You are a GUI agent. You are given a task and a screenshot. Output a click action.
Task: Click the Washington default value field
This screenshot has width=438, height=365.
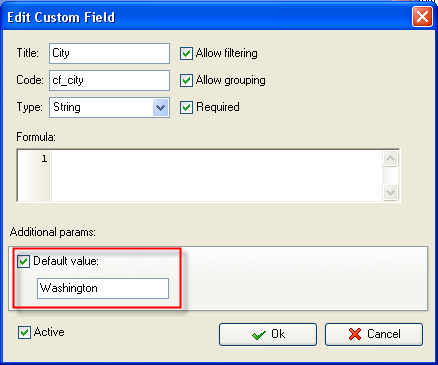tap(103, 288)
